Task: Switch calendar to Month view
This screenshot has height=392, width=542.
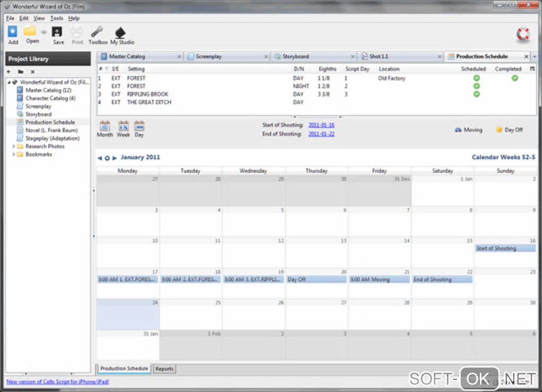Action: pyautogui.click(x=105, y=129)
